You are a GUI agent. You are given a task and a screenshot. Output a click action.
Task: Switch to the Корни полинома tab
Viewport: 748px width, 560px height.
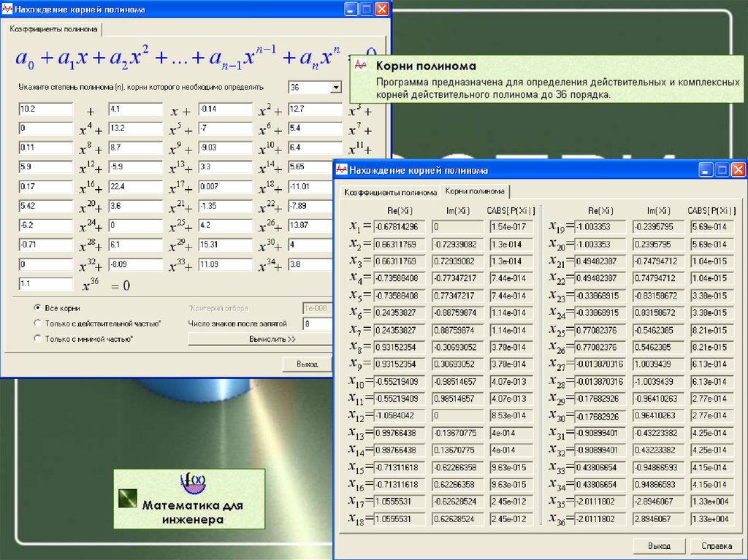point(475,191)
